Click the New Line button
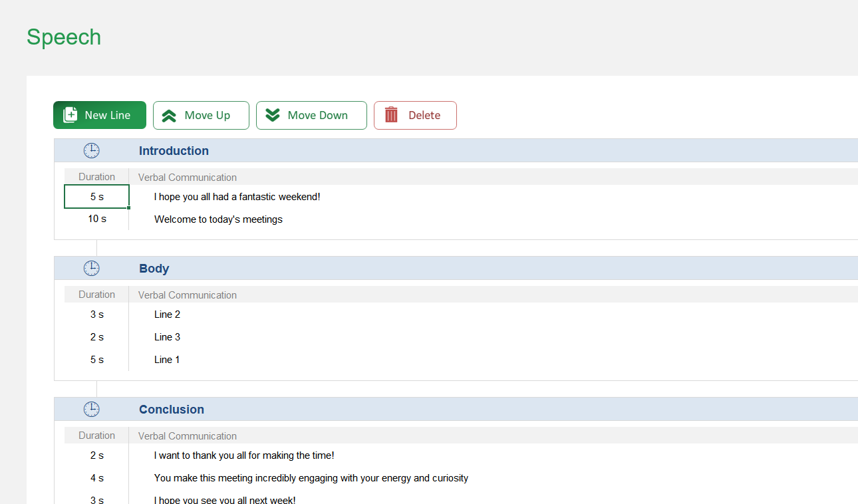 pos(100,115)
